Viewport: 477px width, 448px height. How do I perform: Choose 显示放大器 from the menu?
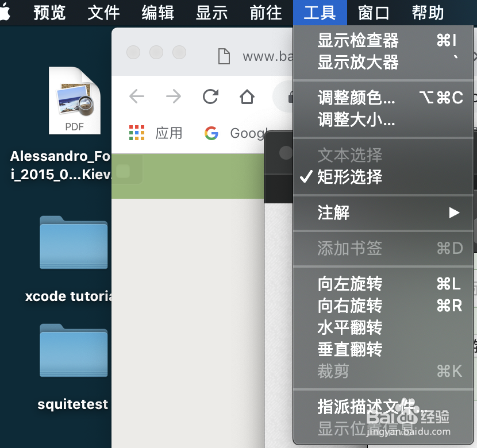pyautogui.click(x=383, y=62)
